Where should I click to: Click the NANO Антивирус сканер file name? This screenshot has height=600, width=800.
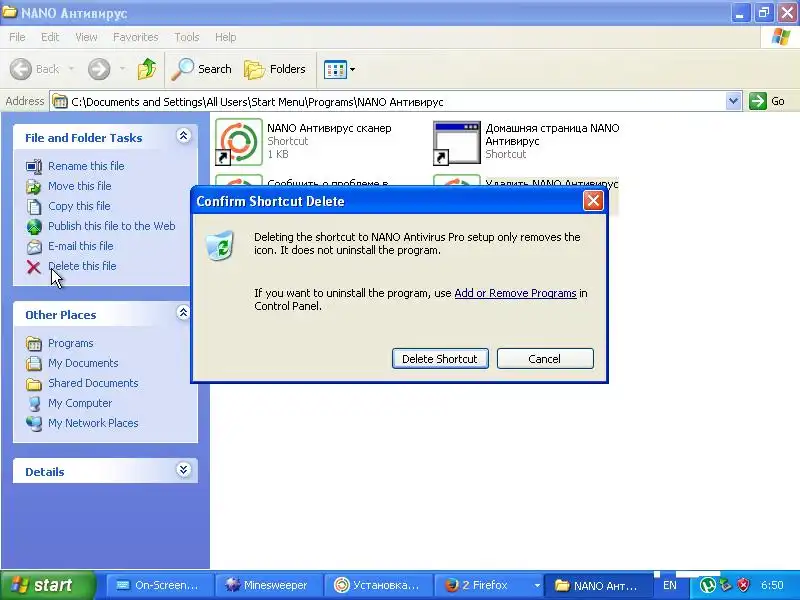(330, 128)
